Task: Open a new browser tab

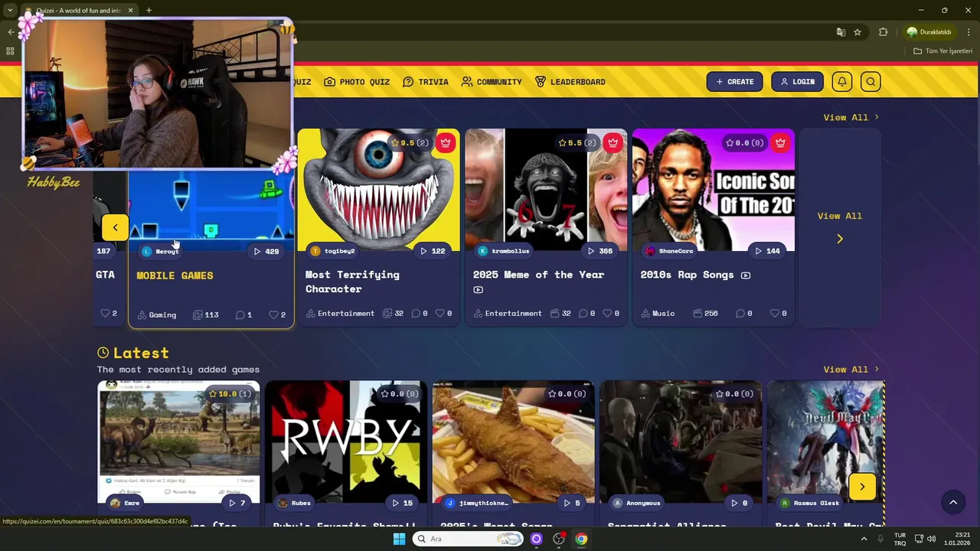Action: tap(149, 11)
